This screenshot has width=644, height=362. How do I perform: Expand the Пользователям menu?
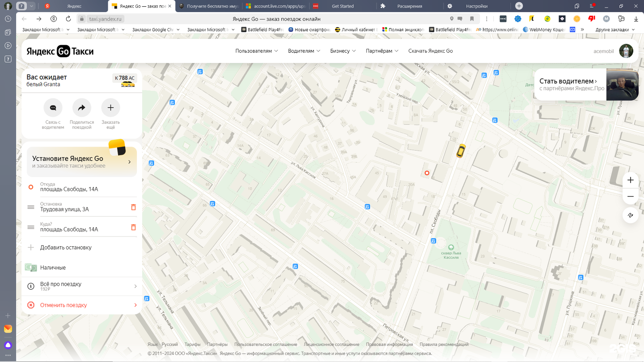click(257, 51)
